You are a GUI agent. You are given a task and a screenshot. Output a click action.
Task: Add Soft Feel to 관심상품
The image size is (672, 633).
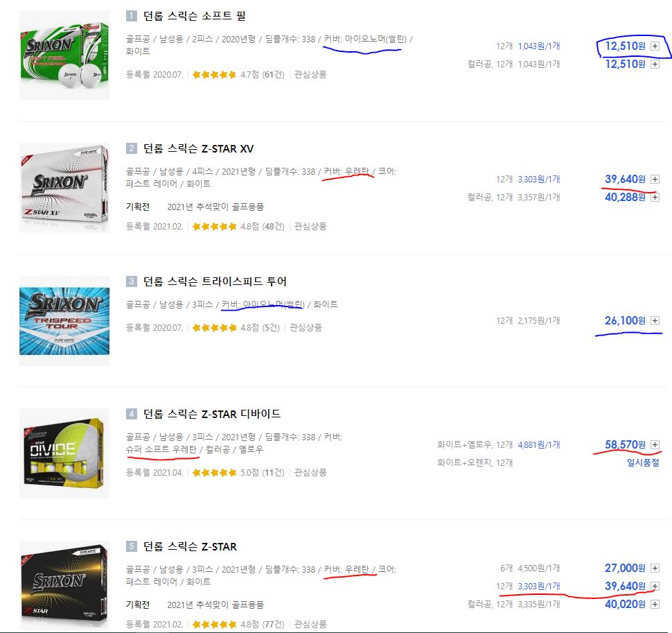click(310, 75)
